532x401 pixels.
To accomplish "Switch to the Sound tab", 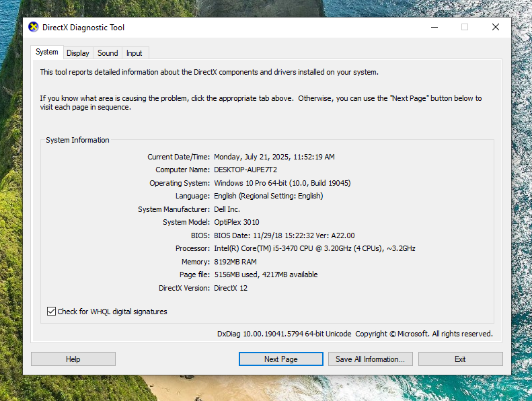I will click(x=108, y=53).
